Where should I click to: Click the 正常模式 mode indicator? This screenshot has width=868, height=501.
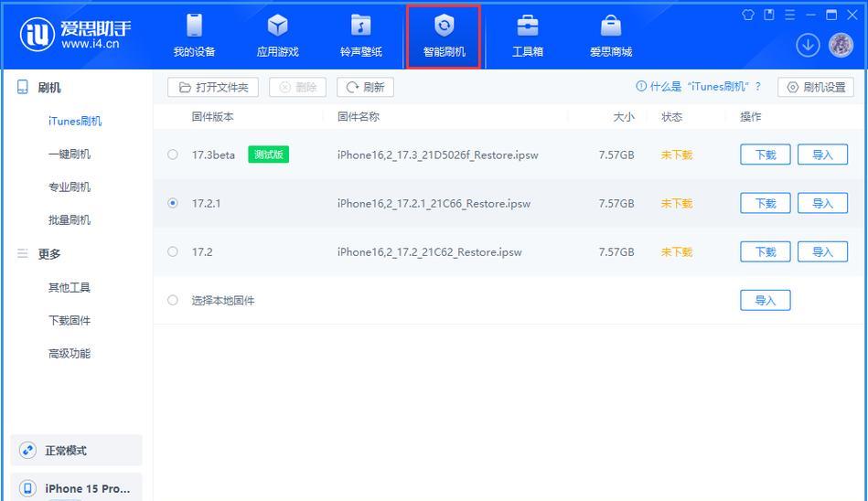(x=77, y=450)
